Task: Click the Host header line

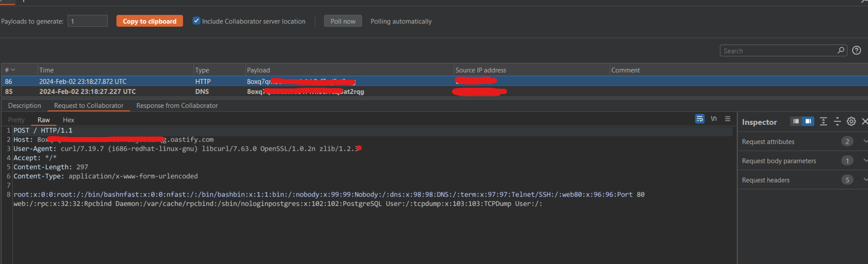Action: point(114,139)
